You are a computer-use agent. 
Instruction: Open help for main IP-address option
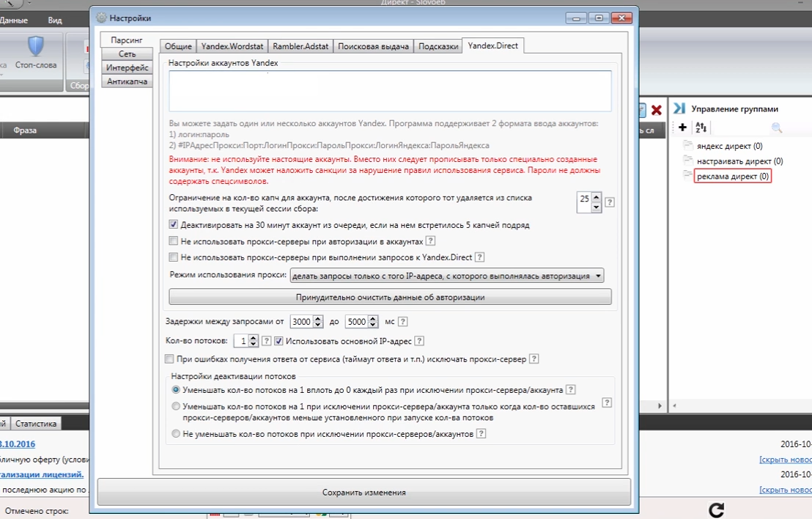419,341
